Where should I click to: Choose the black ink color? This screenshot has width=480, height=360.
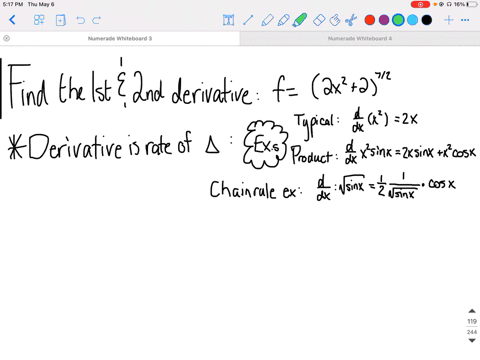pyautogui.click(x=427, y=20)
